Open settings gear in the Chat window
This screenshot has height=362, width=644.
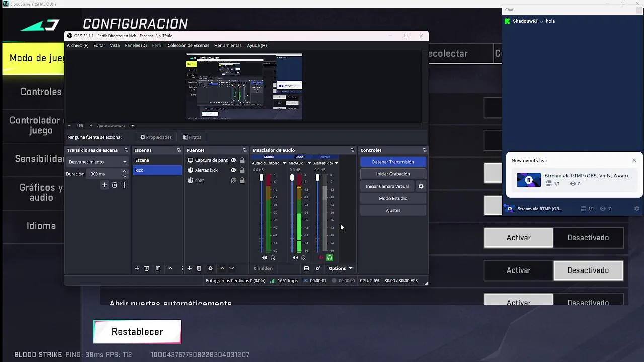(637, 209)
